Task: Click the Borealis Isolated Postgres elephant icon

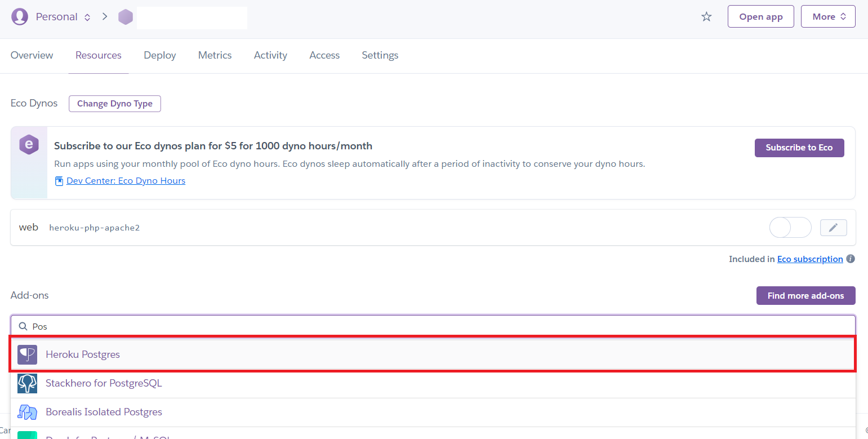Action: coord(27,412)
